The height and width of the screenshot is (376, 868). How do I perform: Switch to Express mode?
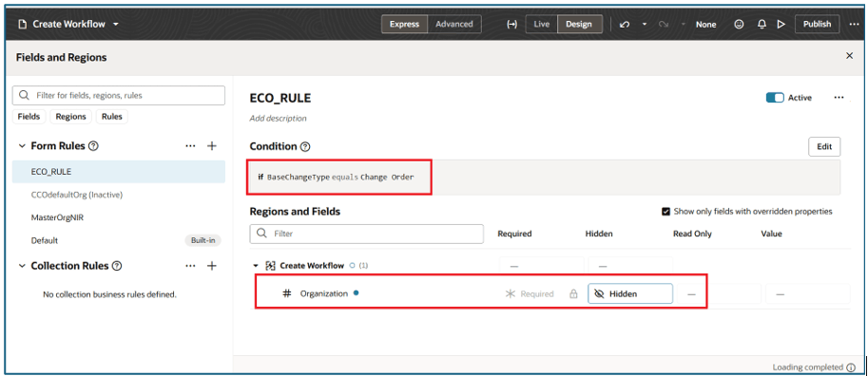[x=405, y=25]
